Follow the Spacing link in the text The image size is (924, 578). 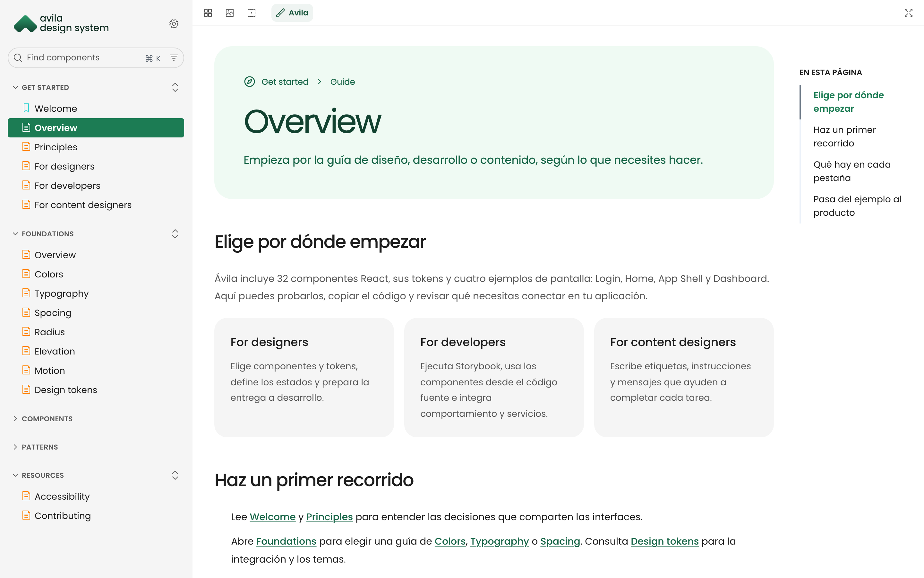(560, 541)
